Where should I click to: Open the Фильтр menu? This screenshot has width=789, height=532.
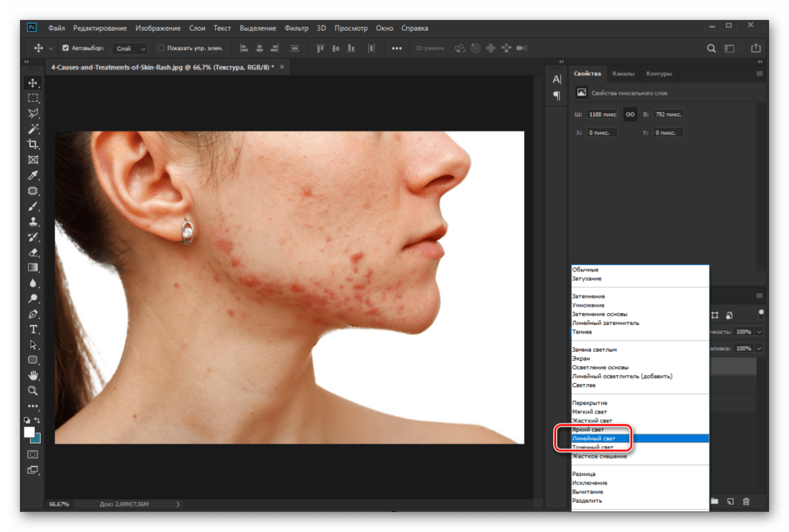point(296,28)
